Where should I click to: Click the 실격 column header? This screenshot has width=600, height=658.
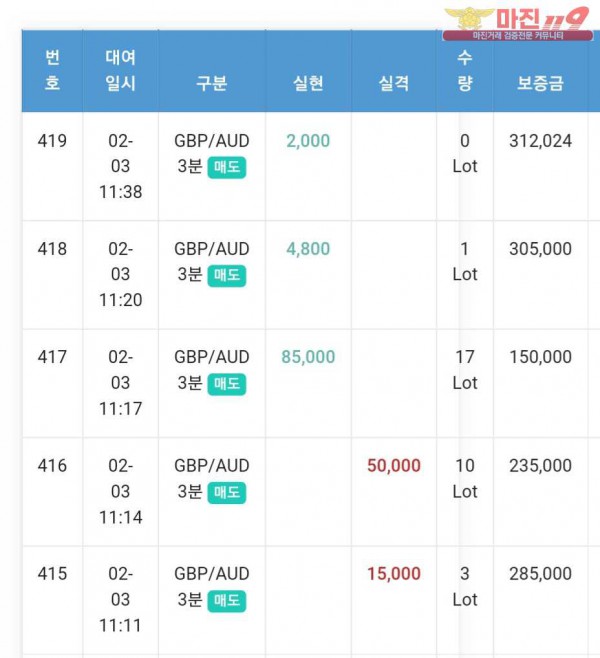pyautogui.click(x=395, y=83)
